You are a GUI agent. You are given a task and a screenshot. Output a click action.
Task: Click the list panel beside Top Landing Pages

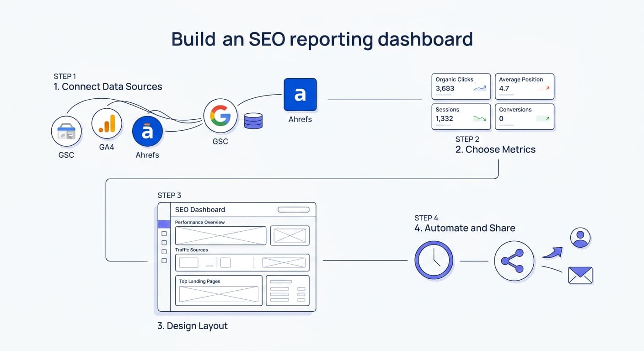point(288,291)
